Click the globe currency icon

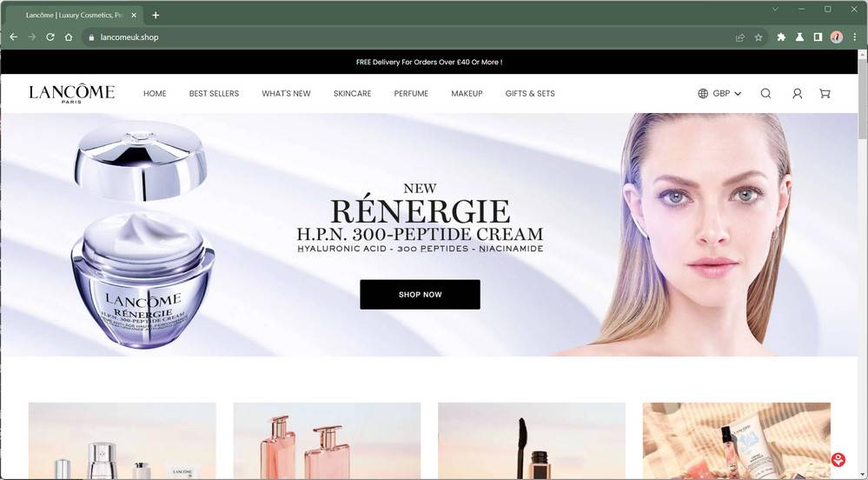click(x=703, y=93)
